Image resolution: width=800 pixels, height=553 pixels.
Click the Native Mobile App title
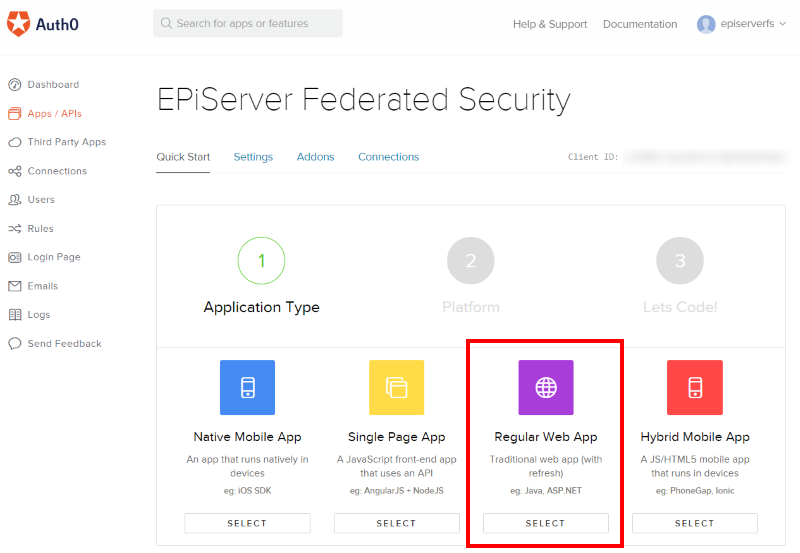(x=247, y=437)
